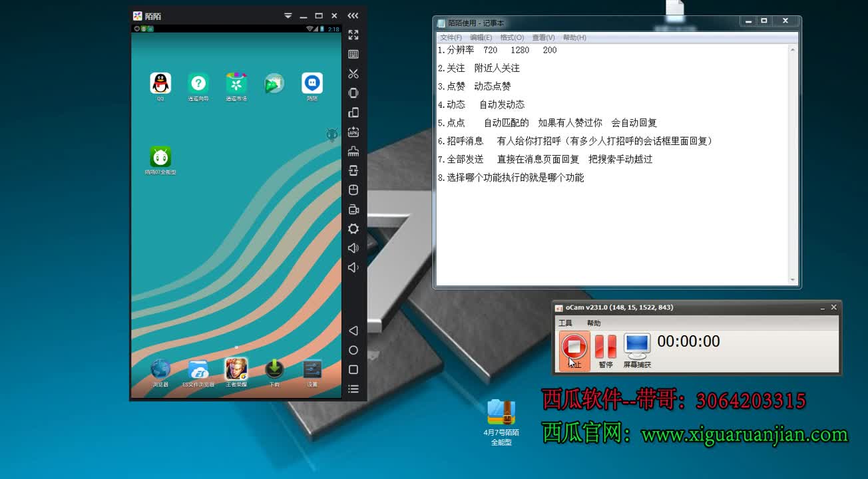The width and height of the screenshot is (868, 479).
Task: Click the Notepad line '3.点赞 动态点赞'
Action: [x=474, y=86]
